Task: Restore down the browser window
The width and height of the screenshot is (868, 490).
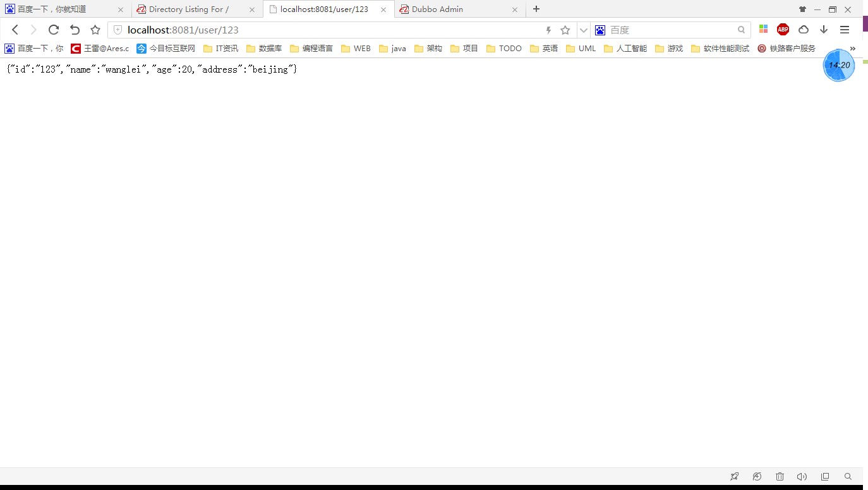Action: tap(833, 9)
